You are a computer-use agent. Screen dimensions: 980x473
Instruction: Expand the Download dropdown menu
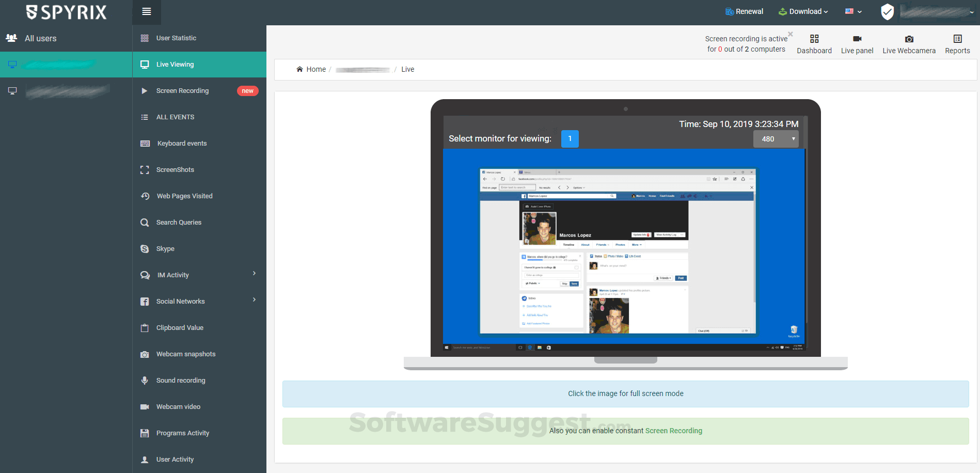pyautogui.click(x=803, y=11)
